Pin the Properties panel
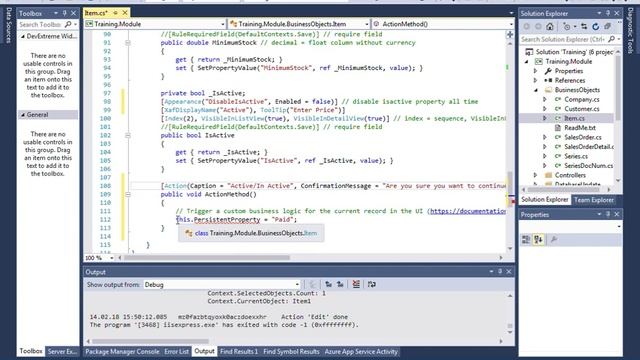This screenshot has width=640, height=360. (608, 214)
